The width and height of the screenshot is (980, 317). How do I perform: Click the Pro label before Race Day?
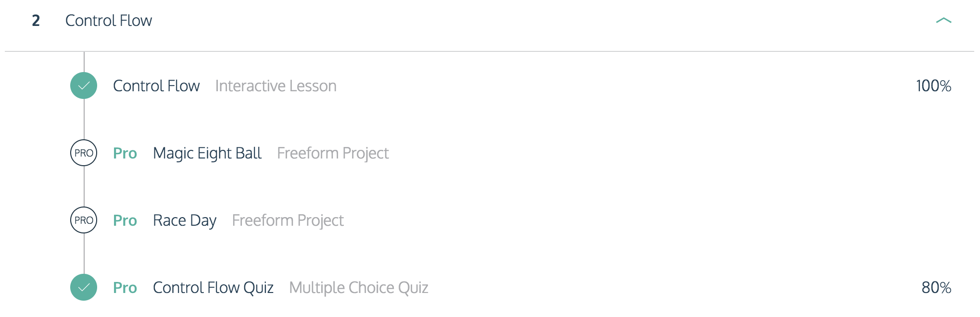click(125, 220)
